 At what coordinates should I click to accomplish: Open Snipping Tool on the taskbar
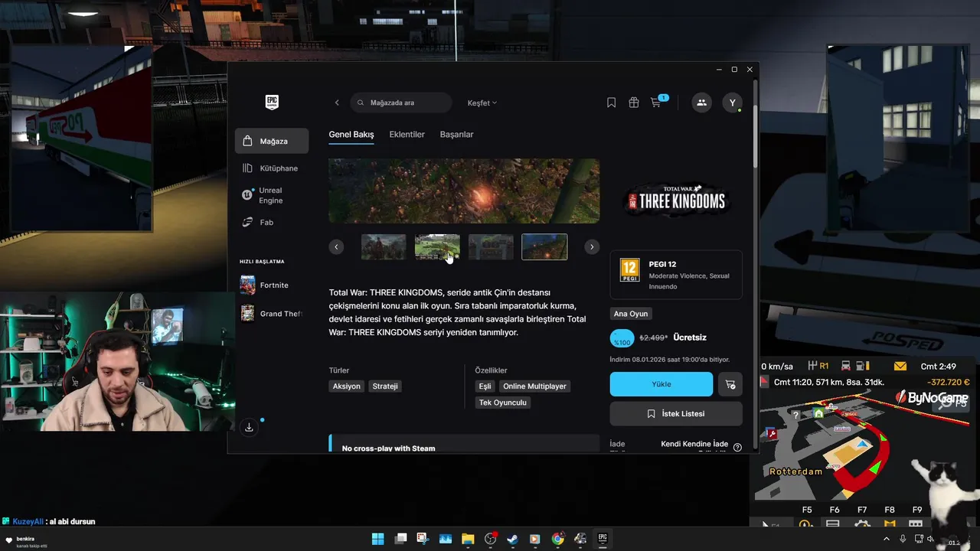pyautogui.click(x=423, y=539)
